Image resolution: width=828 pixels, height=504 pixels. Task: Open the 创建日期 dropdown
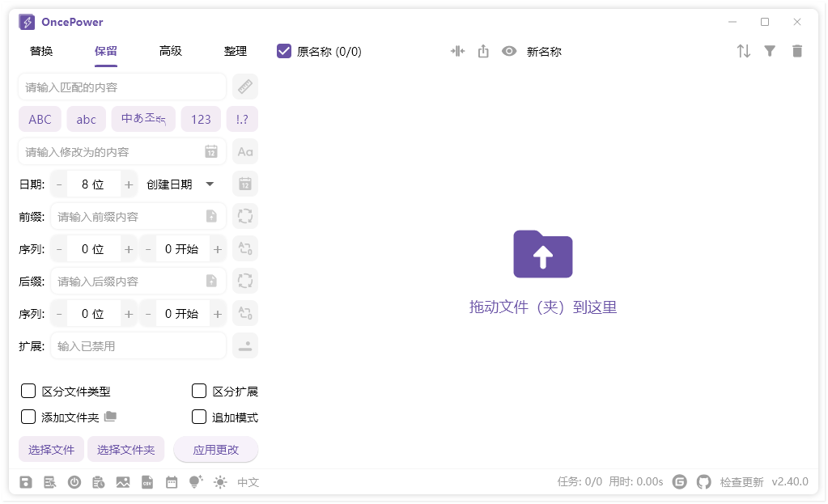pyautogui.click(x=180, y=184)
